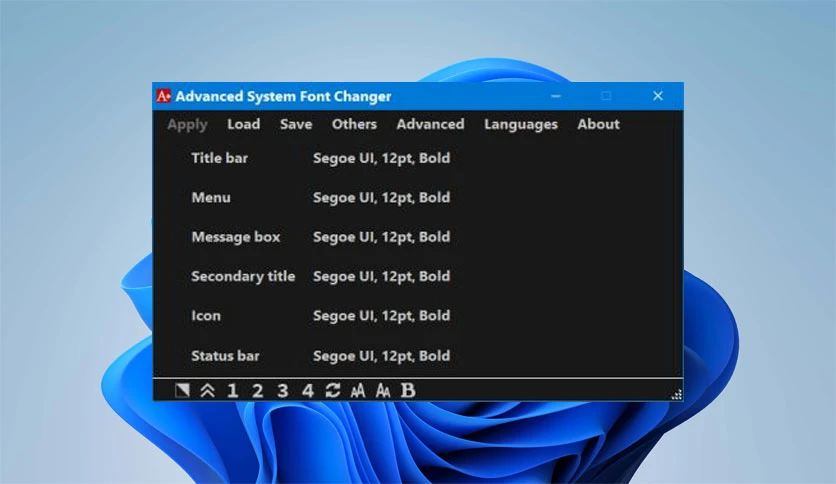The height and width of the screenshot is (484, 836).
Task: Change the Title bar font setting
Action: pyautogui.click(x=381, y=158)
